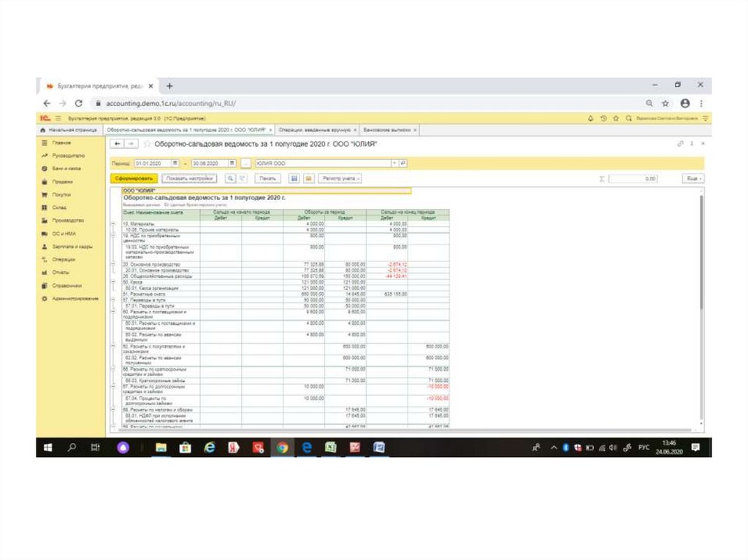Open the Windows Start menu
748x560 pixels.
(47, 448)
